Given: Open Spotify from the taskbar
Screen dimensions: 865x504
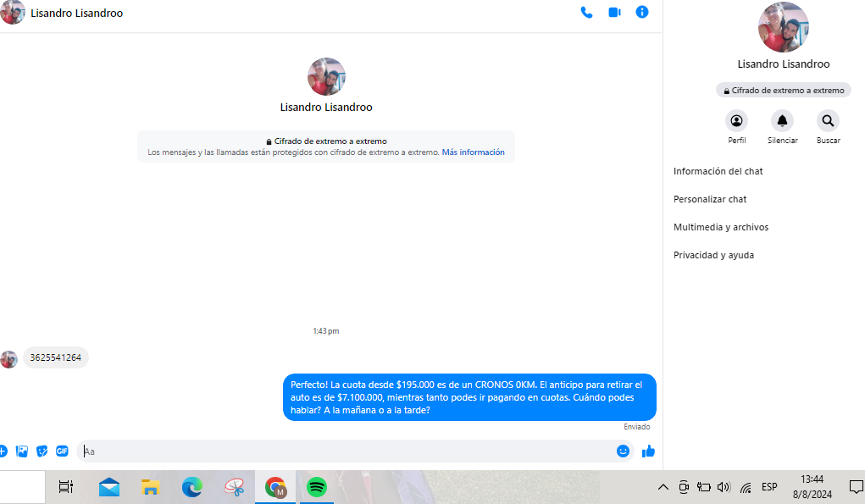Looking at the screenshot, I should [317, 487].
